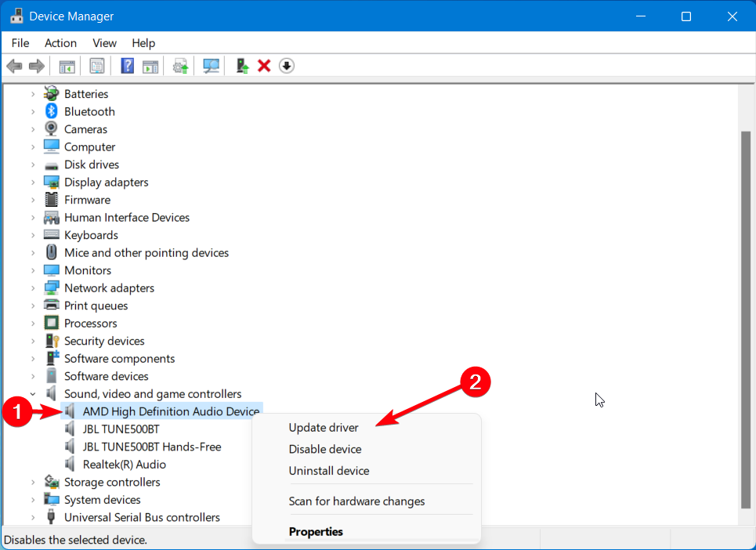The height and width of the screenshot is (550, 756).
Task: Select the Human Interface Devices label
Action: pos(127,217)
